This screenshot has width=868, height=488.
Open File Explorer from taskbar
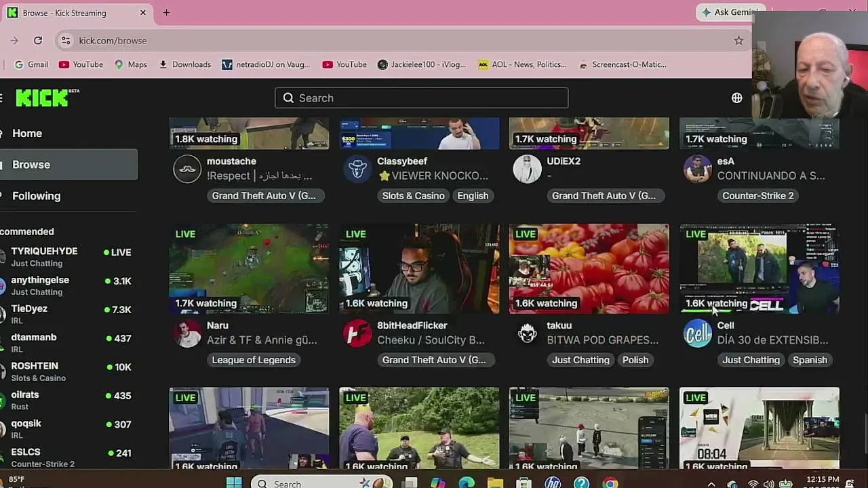tap(495, 483)
